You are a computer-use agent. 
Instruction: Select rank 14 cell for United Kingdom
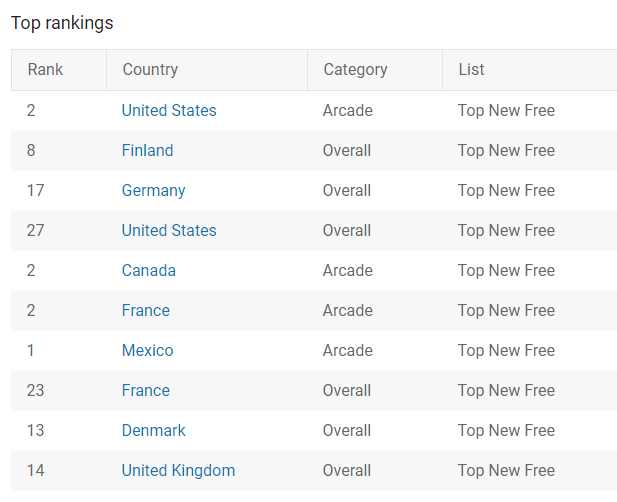pyautogui.click(x=35, y=471)
